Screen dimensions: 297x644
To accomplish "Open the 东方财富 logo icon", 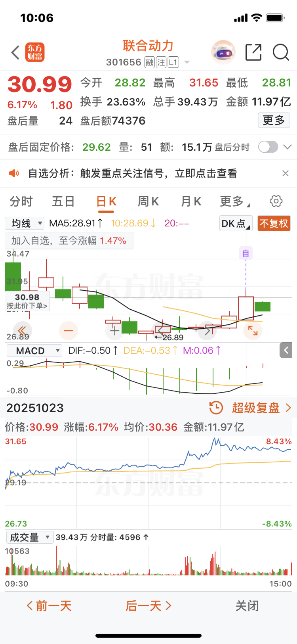I will point(35,52).
